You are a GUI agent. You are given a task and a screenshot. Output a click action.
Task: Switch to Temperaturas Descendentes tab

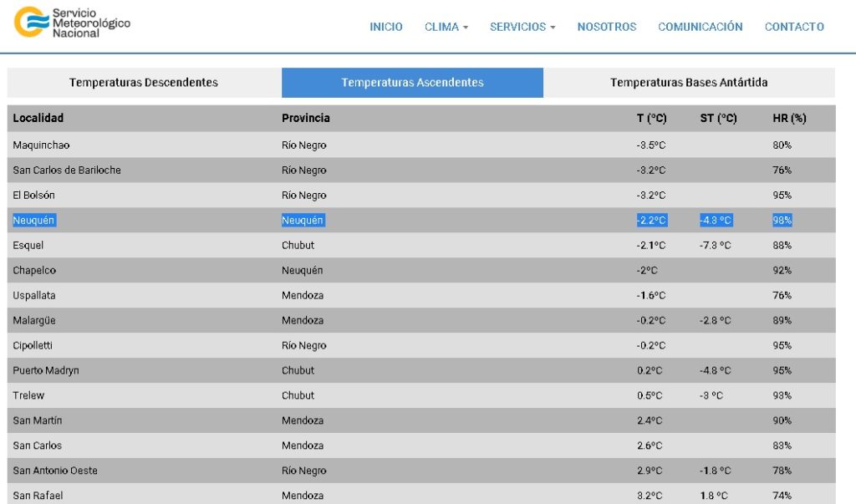click(144, 83)
